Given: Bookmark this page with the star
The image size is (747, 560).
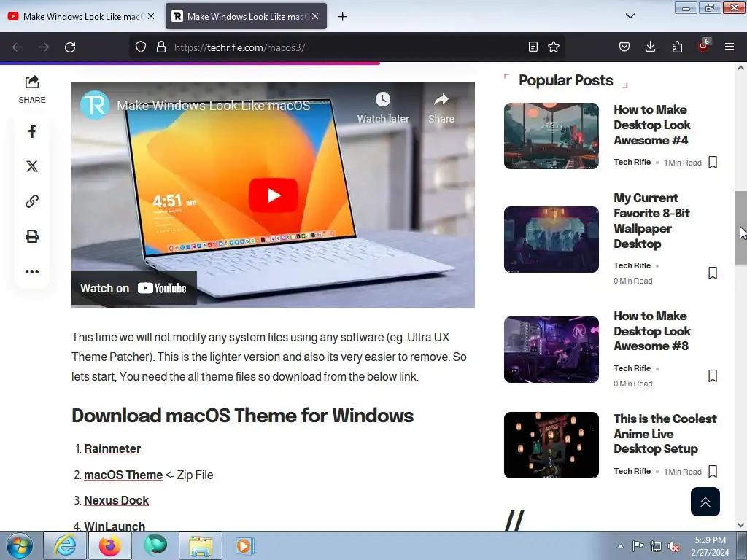Looking at the screenshot, I should point(554,47).
